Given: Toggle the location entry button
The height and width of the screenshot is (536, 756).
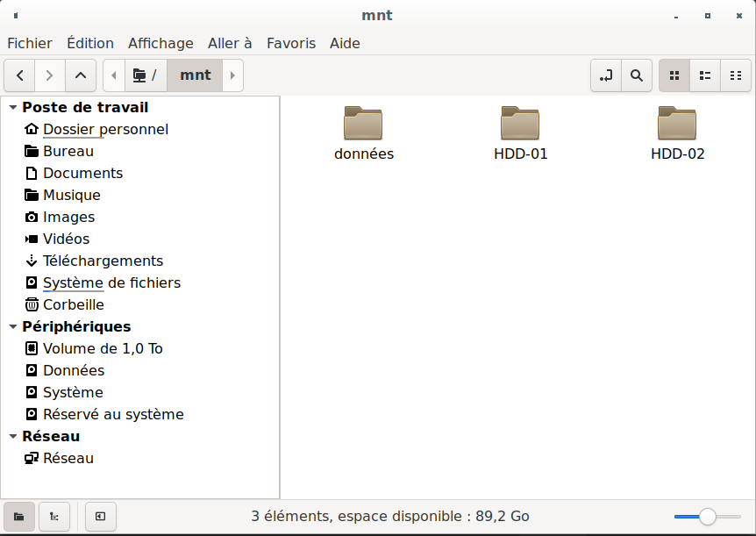Looking at the screenshot, I should pyautogui.click(x=606, y=75).
